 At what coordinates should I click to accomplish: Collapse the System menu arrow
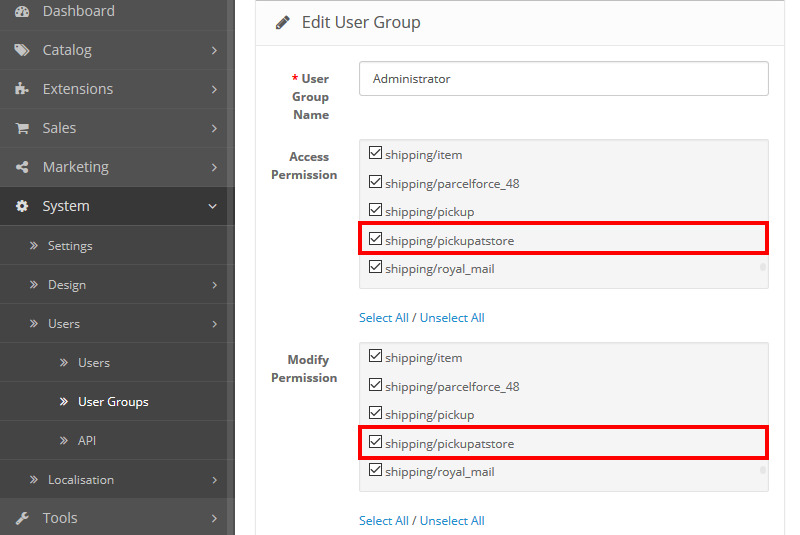coord(213,206)
